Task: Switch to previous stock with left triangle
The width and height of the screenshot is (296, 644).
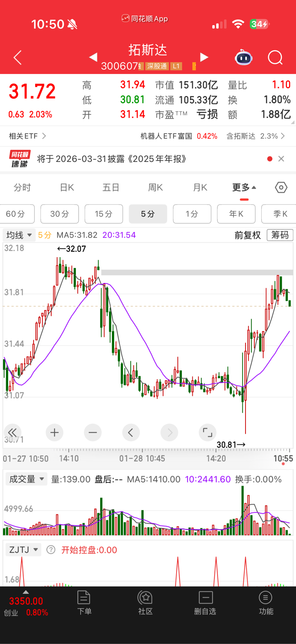Action: tap(93, 57)
